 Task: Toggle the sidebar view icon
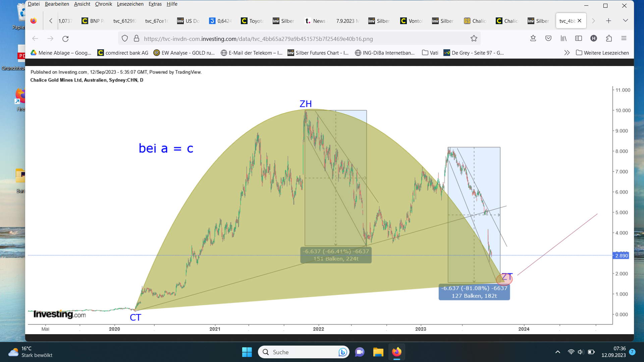tap(579, 38)
